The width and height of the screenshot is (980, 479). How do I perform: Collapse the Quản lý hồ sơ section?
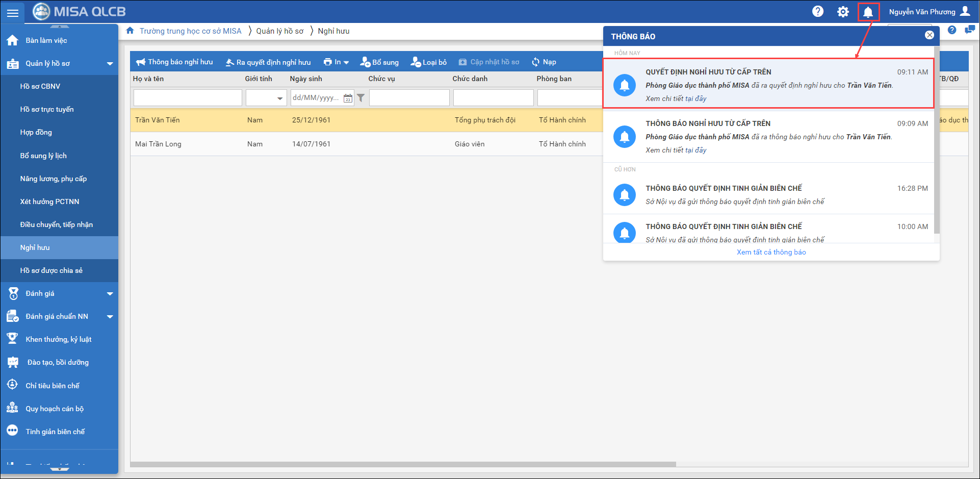point(110,64)
